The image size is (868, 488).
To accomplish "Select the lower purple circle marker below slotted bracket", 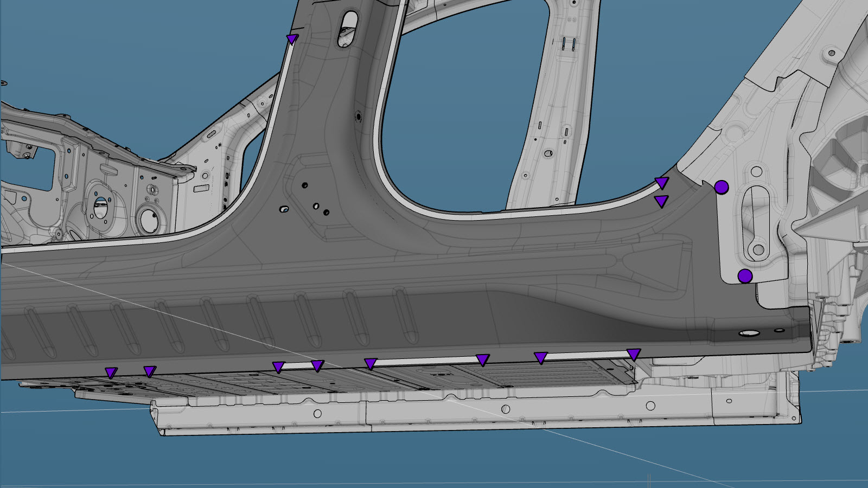I will pyautogui.click(x=745, y=276).
